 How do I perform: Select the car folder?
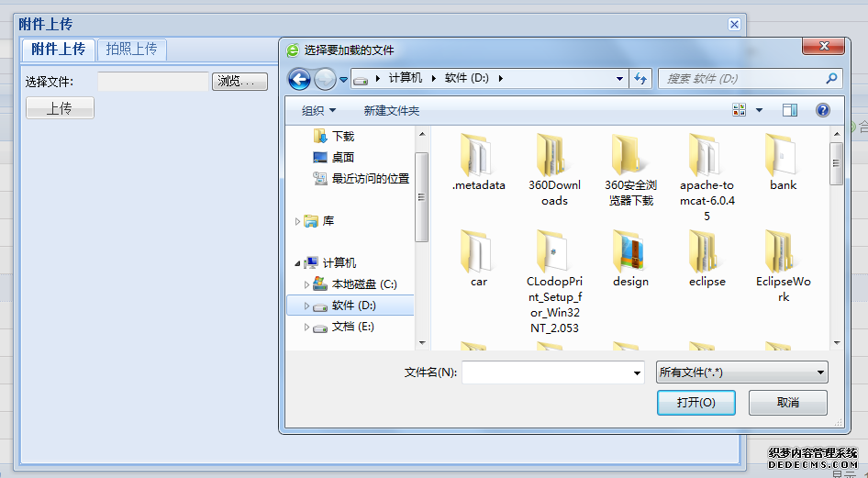click(478, 259)
